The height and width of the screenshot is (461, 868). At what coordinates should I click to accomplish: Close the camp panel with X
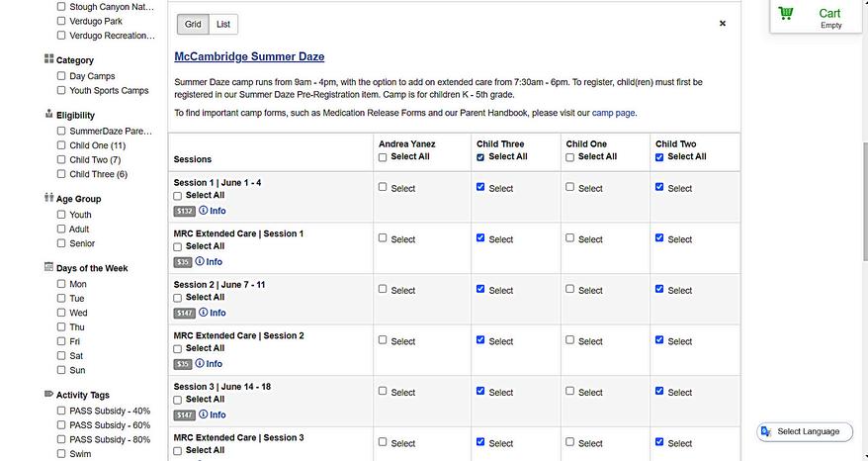tap(722, 23)
